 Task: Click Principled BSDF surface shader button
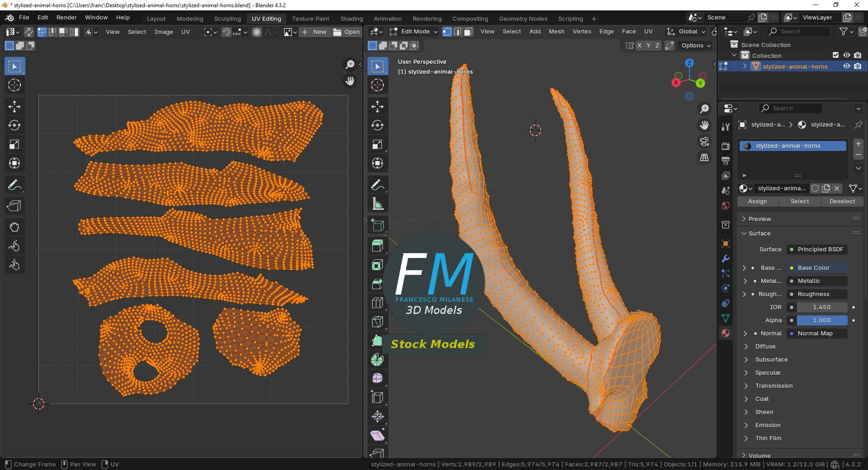[x=817, y=249]
